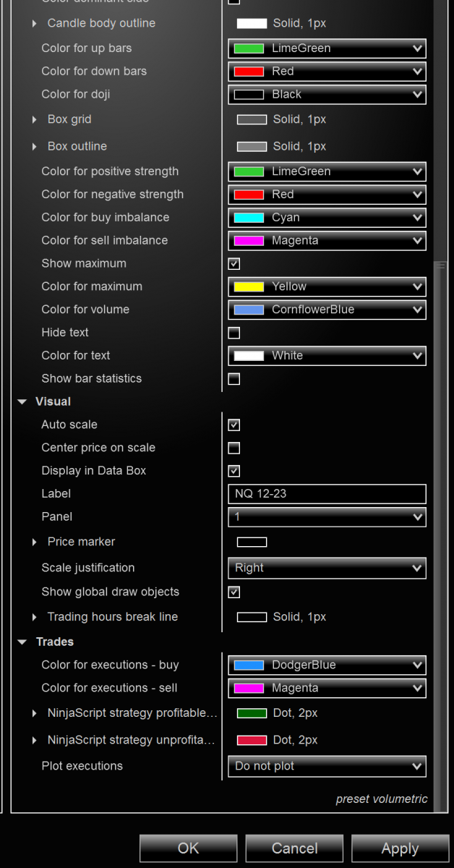Click the OK button
The width and height of the screenshot is (454, 868).
coord(188,848)
